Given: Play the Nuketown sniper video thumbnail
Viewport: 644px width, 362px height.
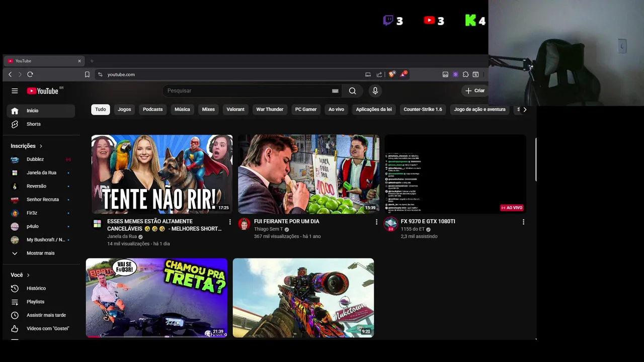Looking at the screenshot, I should point(303,298).
